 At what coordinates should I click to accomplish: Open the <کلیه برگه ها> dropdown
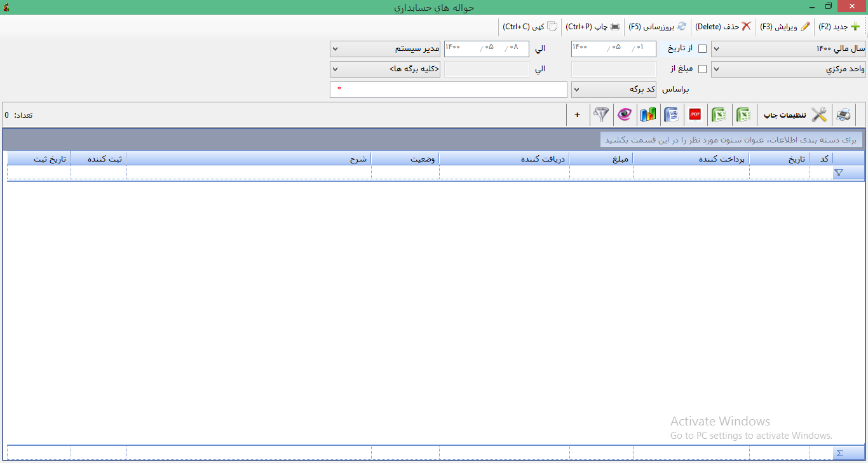(384, 69)
